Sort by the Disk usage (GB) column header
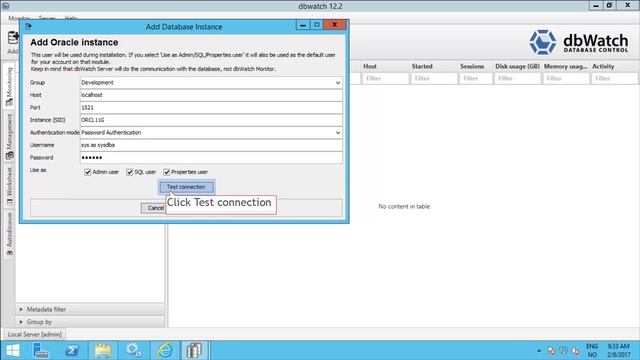Viewport: 640px width, 360px height. [x=517, y=66]
